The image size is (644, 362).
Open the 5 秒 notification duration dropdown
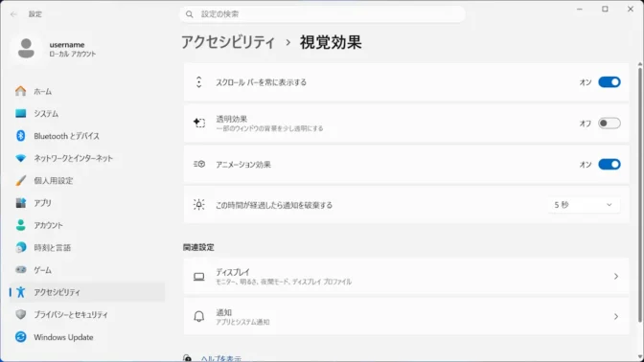[x=584, y=205]
